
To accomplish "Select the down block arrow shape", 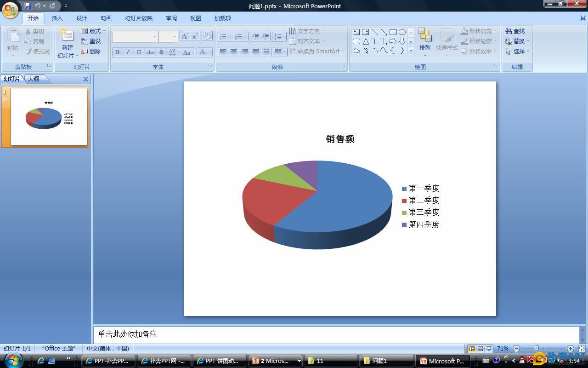I will click(x=402, y=41).
